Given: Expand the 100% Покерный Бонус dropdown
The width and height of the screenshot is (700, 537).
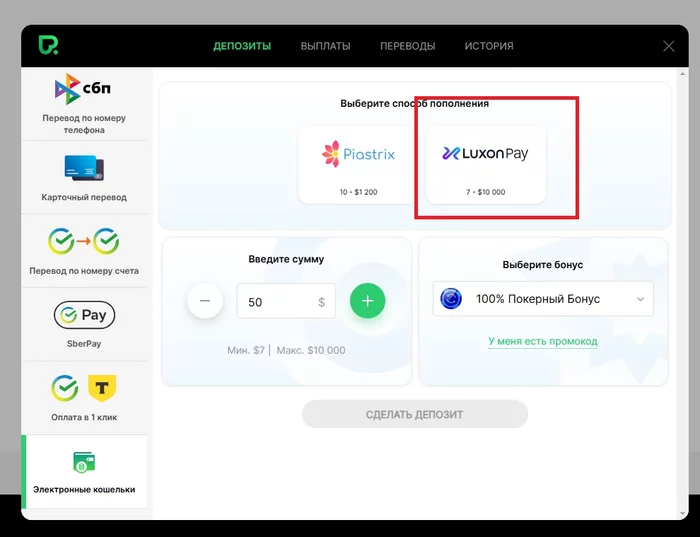Looking at the screenshot, I should coord(543,299).
